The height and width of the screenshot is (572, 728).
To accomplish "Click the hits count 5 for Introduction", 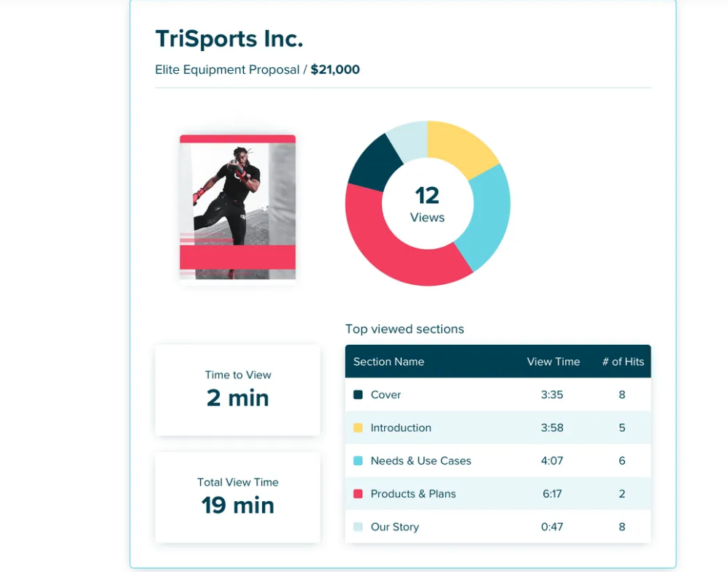I will [x=622, y=427].
